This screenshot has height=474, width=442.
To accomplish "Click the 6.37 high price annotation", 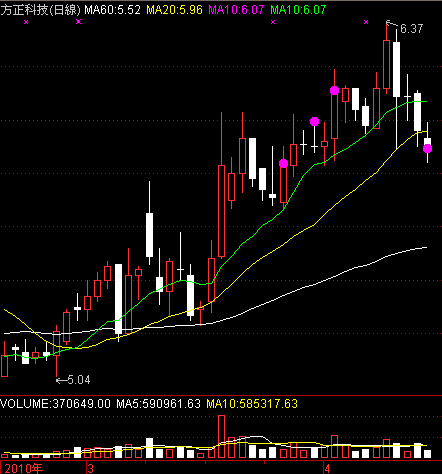I will 411,29.
